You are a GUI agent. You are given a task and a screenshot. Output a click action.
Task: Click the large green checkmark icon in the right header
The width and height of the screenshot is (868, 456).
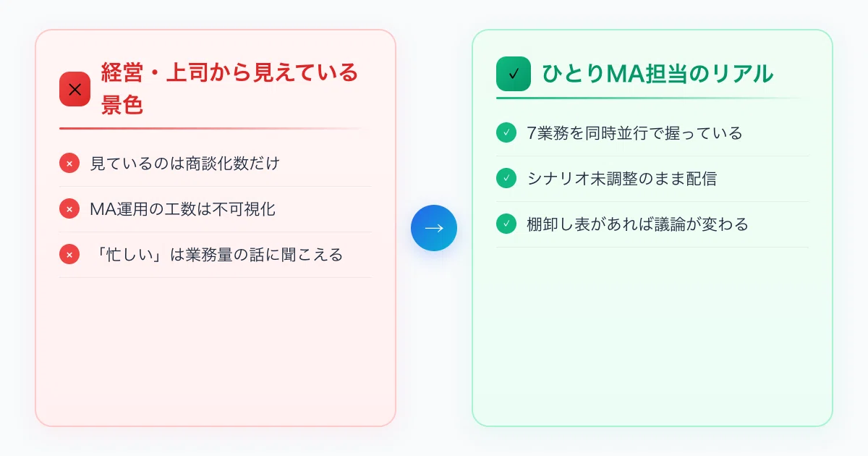514,74
